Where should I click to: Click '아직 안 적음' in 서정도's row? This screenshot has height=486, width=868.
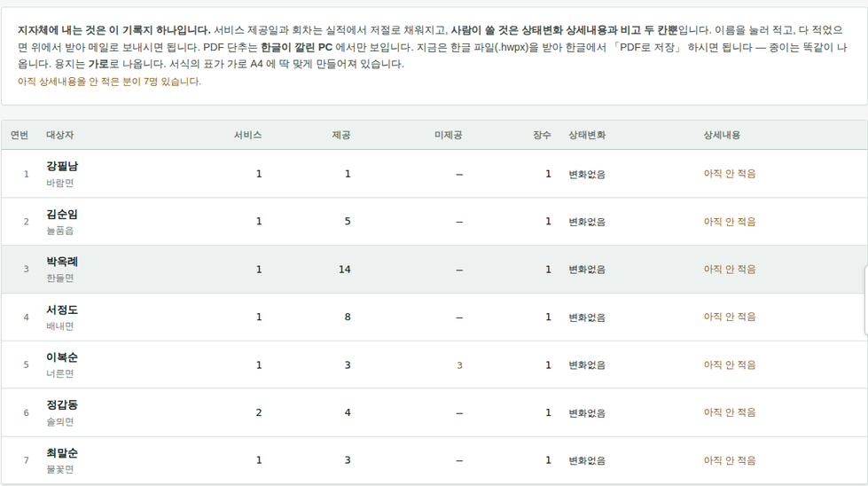click(730, 317)
